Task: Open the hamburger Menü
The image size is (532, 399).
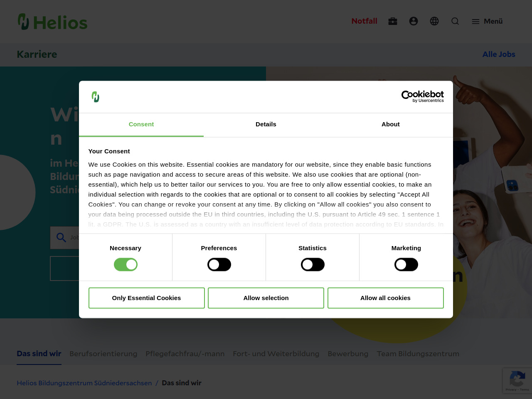Action: click(x=487, y=21)
